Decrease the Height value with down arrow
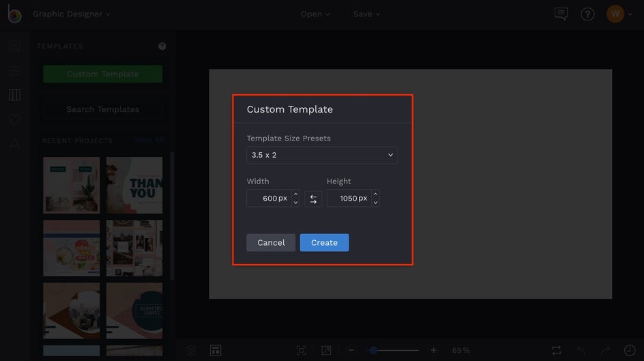 375,203
